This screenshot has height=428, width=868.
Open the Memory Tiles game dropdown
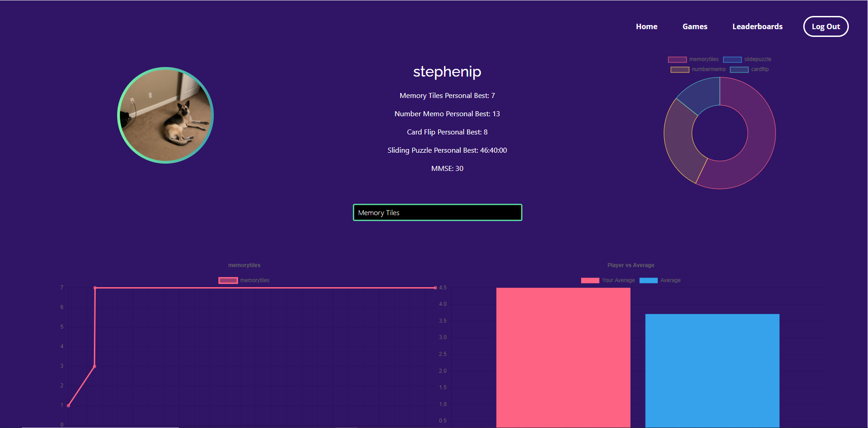tap(438, 212)
